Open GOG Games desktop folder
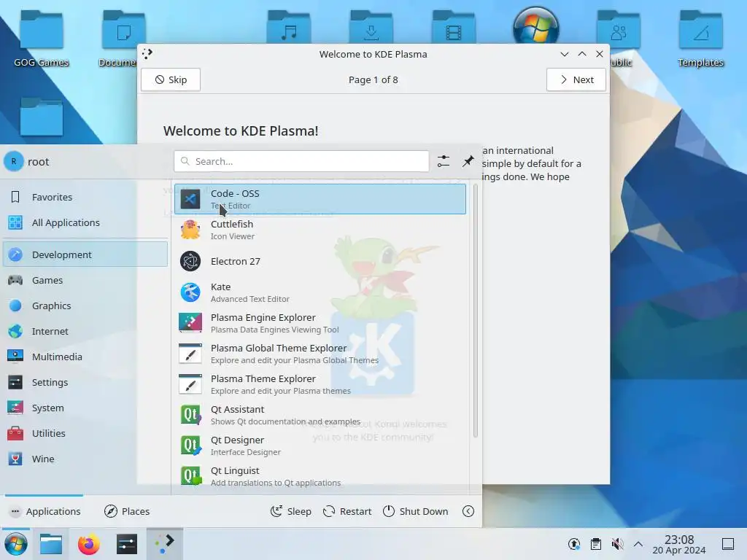 [42, 39]
